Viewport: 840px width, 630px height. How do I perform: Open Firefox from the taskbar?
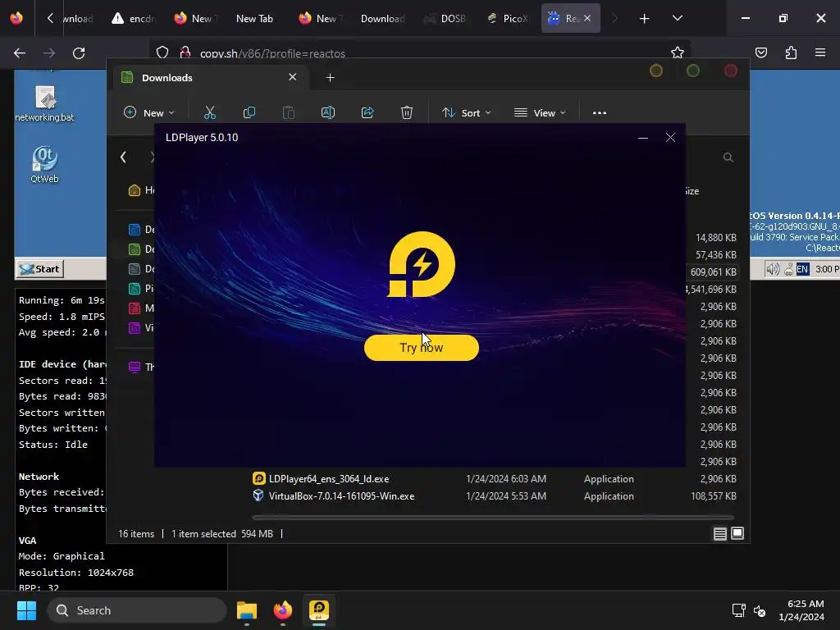tap(283, 610)
